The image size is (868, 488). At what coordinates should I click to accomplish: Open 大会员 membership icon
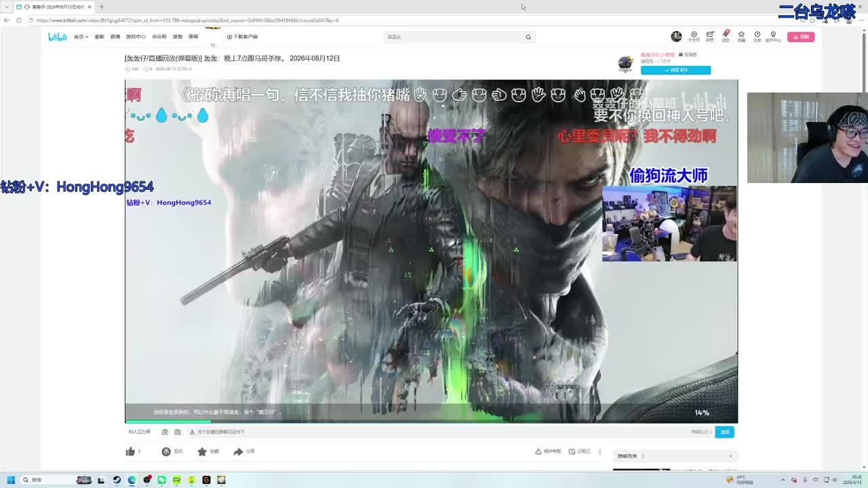pyautogui.click(x=694, y=37)
